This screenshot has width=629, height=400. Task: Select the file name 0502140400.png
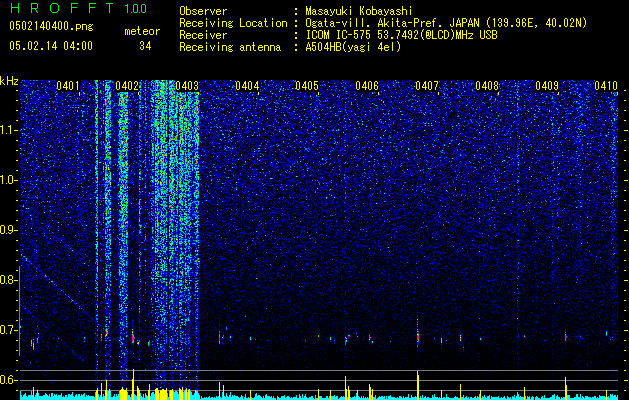pos(51,26)
